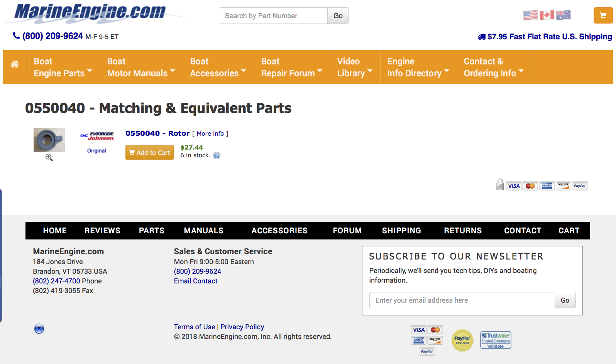
Task: Open 0550040 - Rotor product link
Action: coord(157,133)
